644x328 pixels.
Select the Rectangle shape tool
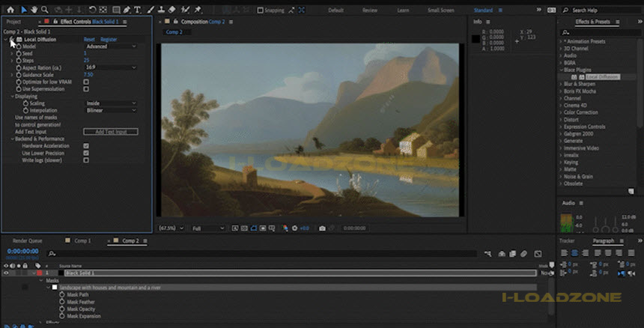[116, 10]
